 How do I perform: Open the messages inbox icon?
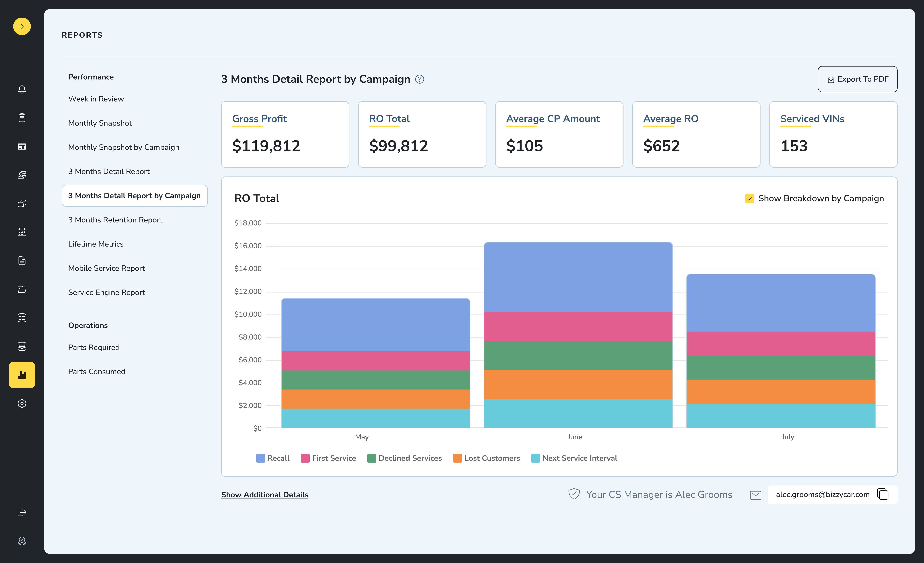pos(22,346)
